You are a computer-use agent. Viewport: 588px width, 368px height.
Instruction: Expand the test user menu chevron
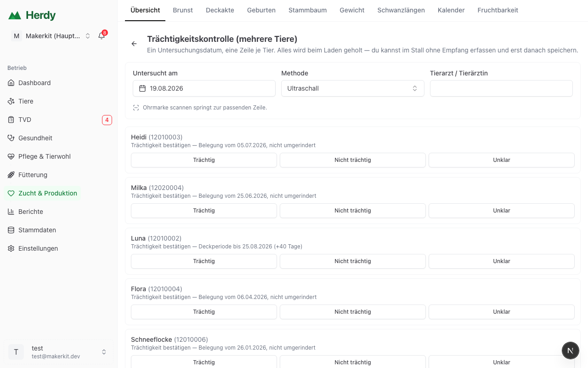tap(104, 352)
